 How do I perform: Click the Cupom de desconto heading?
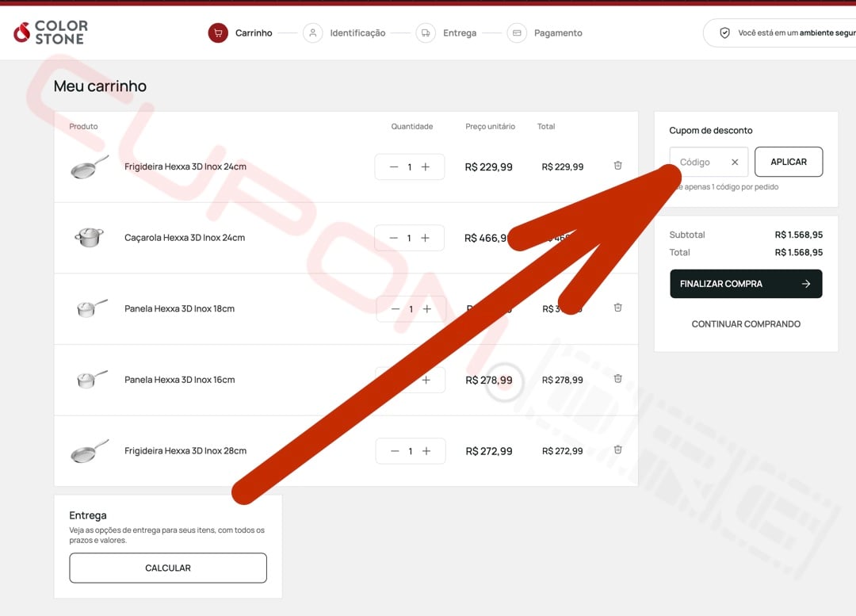[x=711, y=131]
